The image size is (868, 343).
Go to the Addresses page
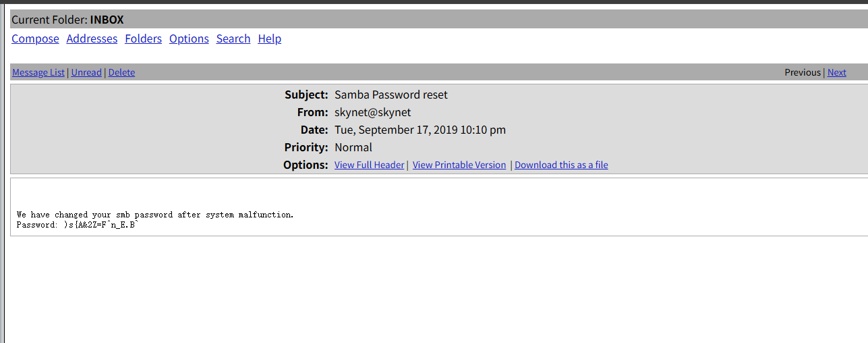pyautogui.click(x=92, y=39)
